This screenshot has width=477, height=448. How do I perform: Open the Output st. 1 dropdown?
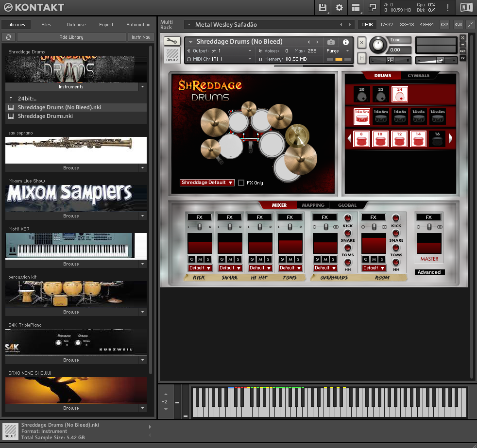(x=221, y=51)
